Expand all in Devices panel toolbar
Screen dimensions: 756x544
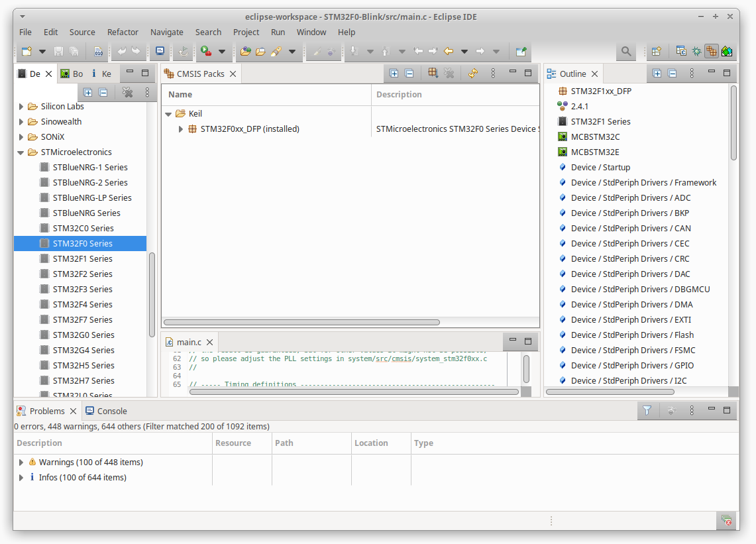(87, 92)
